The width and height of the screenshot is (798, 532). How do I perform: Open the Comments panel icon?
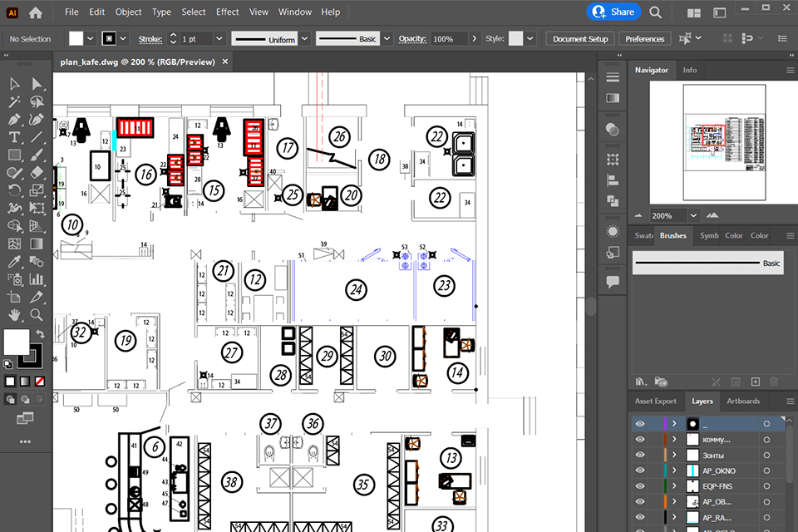click(x=613, y=282)
